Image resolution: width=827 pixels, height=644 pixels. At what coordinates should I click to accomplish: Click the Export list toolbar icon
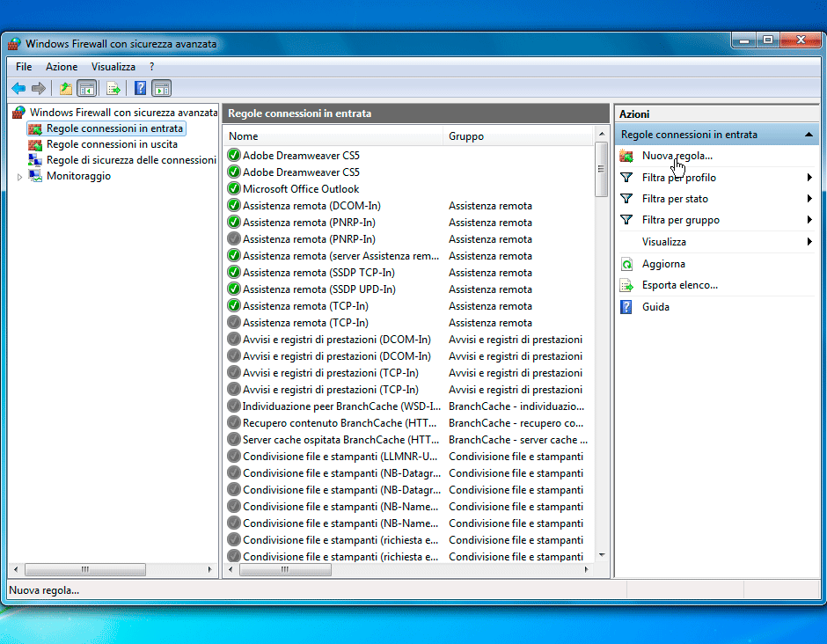coord(113,88)
